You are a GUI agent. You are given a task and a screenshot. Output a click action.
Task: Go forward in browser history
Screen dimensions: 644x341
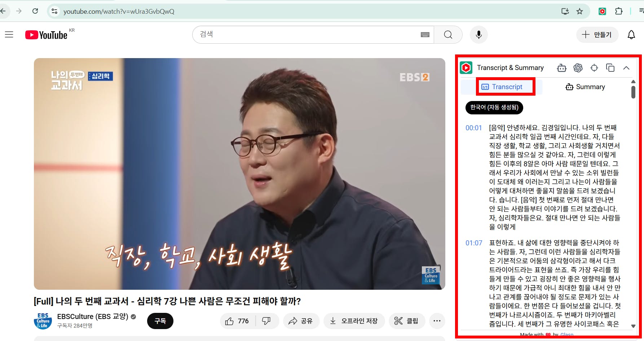click(x=19, y=11)
